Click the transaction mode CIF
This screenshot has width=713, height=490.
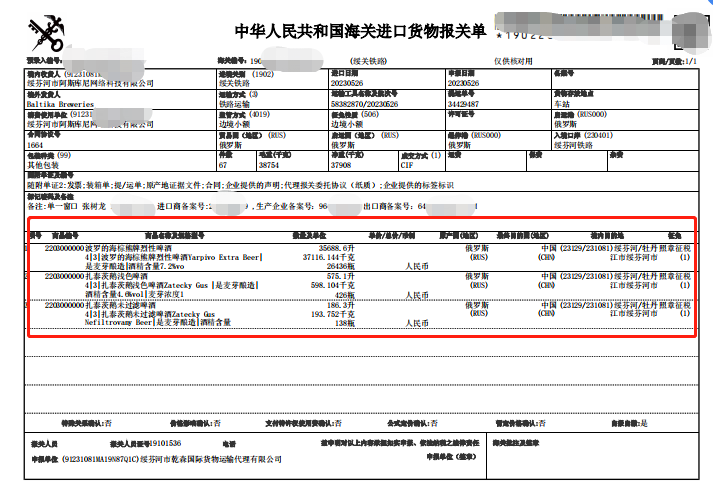(x=407, y=165)
